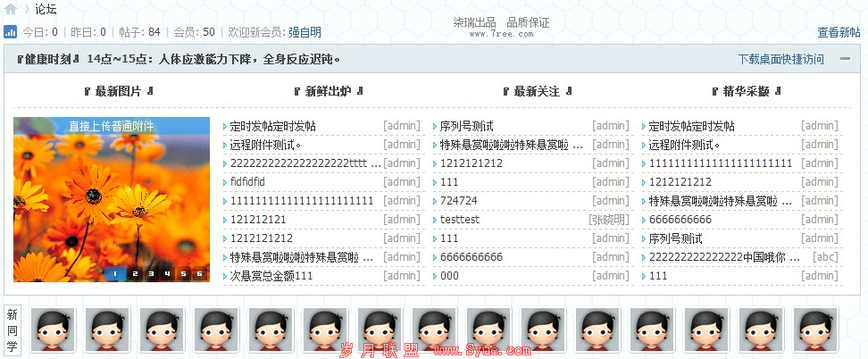This screenshot has height=359, width=868.
Task: Click the 帖子: 84 post count
Action: (x=139, y=32)
